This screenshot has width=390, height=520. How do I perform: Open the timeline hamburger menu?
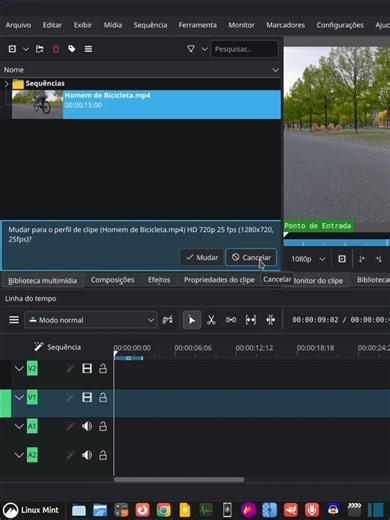tap(14, 320)
